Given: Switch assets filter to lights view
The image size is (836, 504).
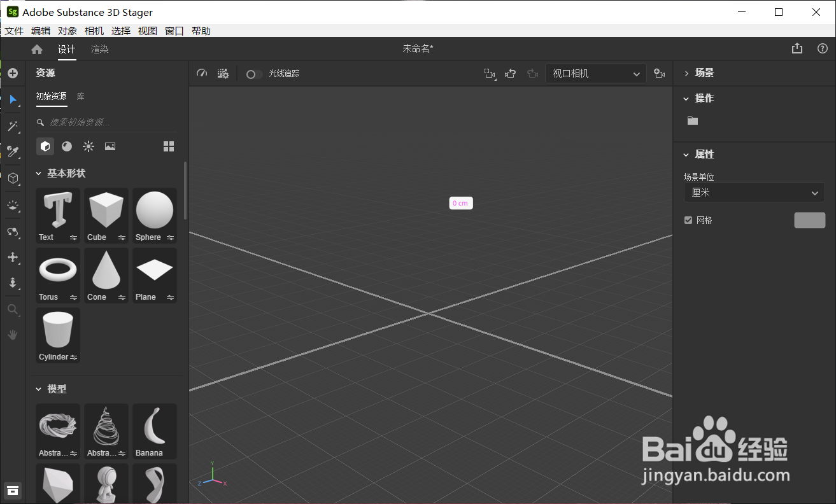Looking at the screenshot, I should point(89,146).
